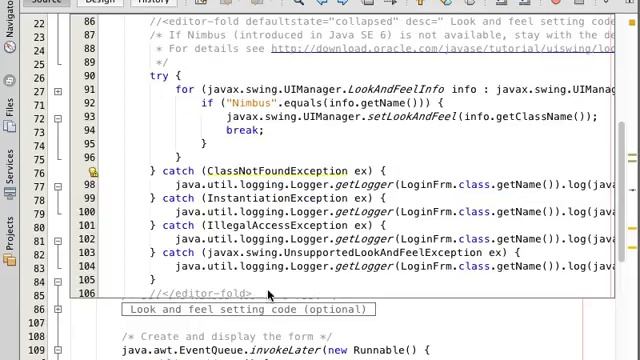Click popup line number 100
Image resolution: width=640 pixels, height=360 pixels.
point(87,212)
